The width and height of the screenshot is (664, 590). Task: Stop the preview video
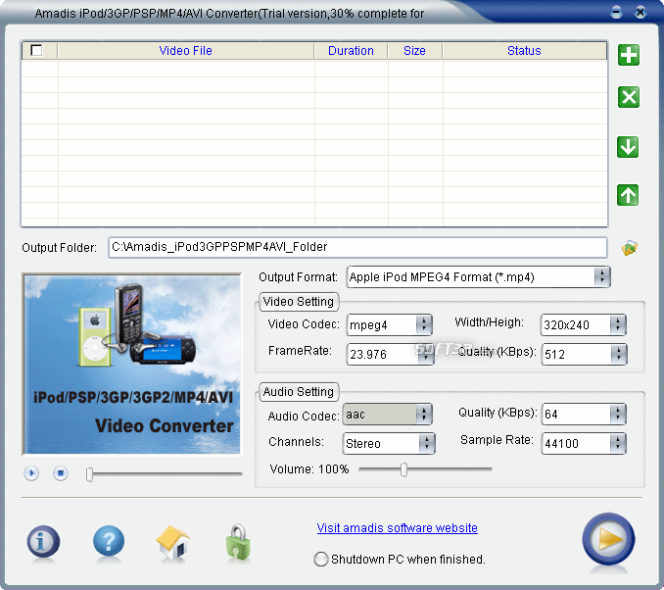tap(61, 473)
